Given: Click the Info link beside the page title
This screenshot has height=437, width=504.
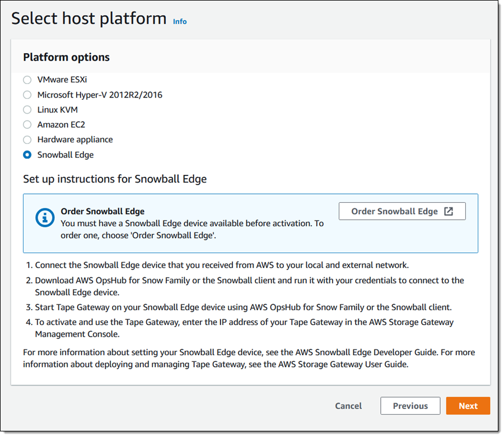Looking at the screenshot, I should (x=180, y=21).
